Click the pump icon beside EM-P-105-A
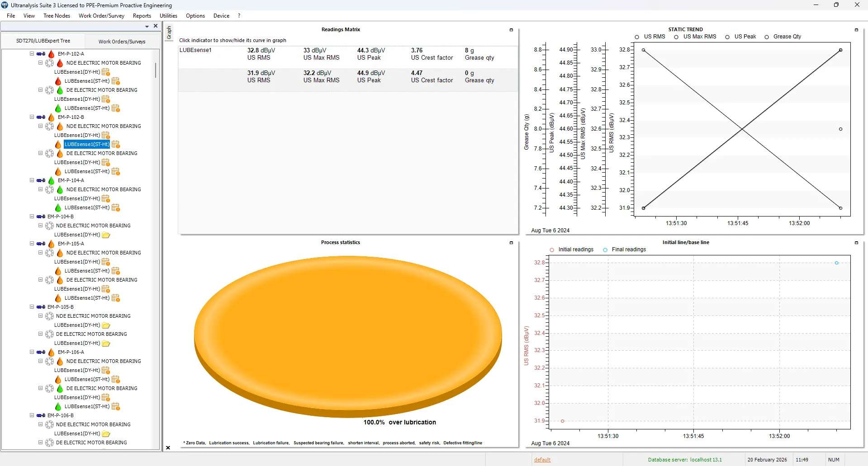The image size is (868, 466). coord(41,244)
